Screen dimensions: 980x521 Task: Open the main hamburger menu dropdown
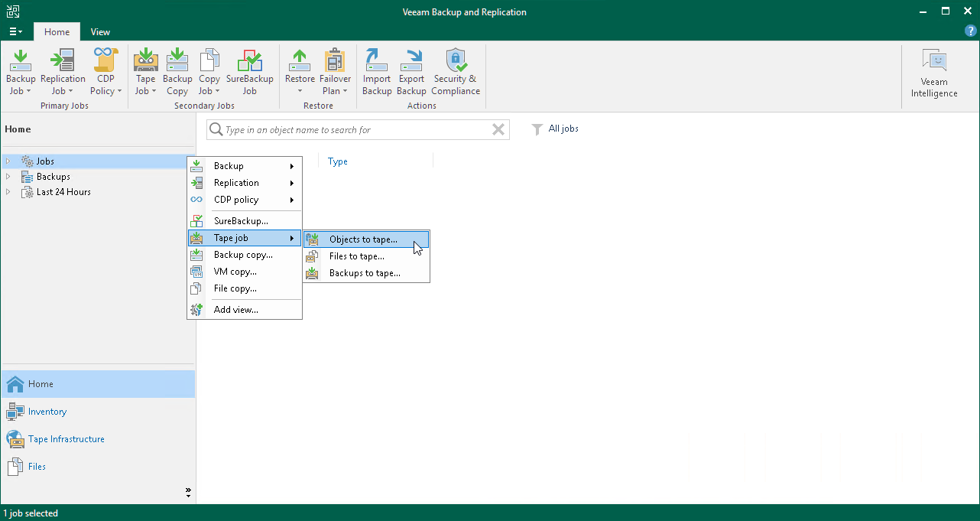tap(15, 32)
